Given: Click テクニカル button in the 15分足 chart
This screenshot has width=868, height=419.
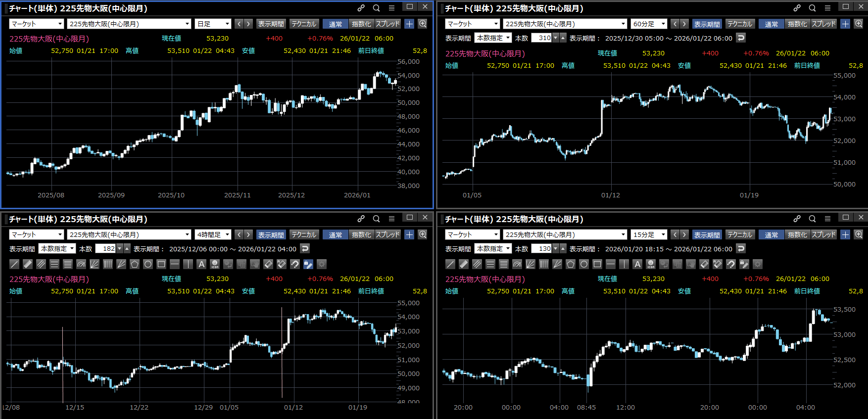Looking at the screenshot, I should [739, 234].
